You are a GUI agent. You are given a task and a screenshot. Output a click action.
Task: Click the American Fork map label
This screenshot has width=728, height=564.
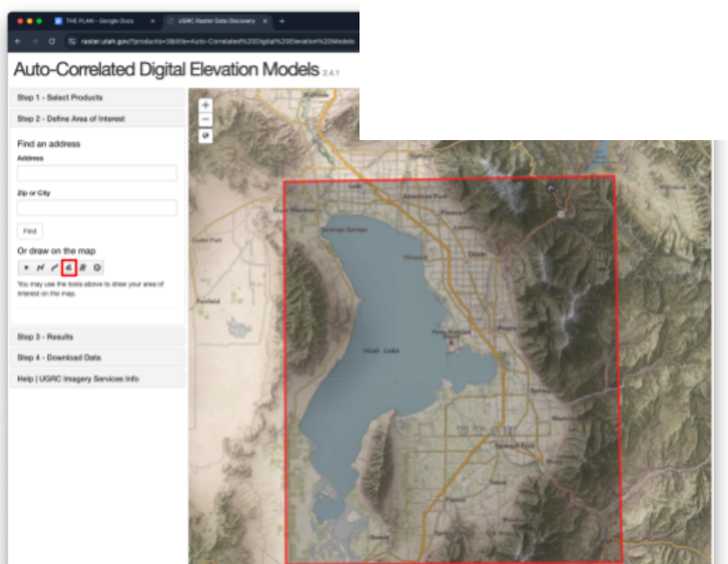tap(425, 196)
